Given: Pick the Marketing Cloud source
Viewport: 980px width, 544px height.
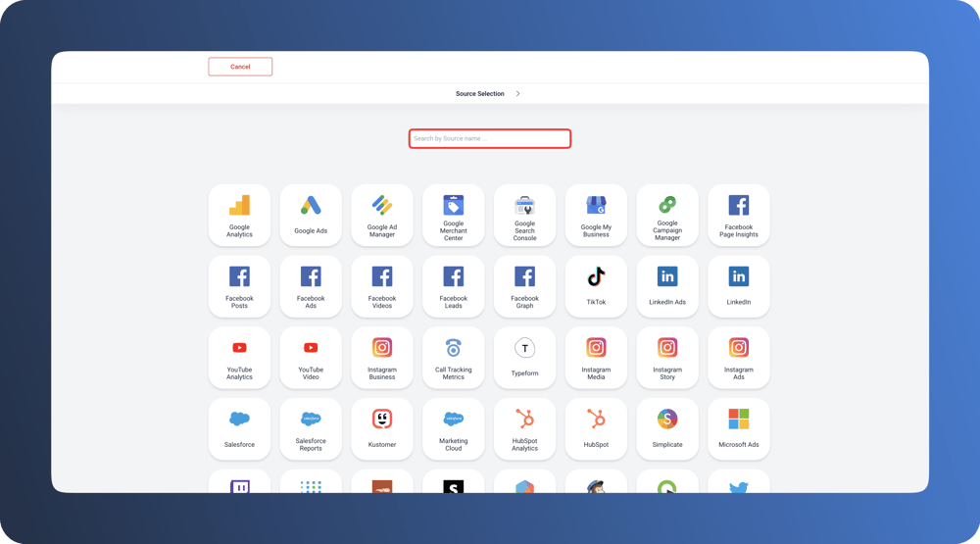Looking at the screenshot, I should [453, 429].
